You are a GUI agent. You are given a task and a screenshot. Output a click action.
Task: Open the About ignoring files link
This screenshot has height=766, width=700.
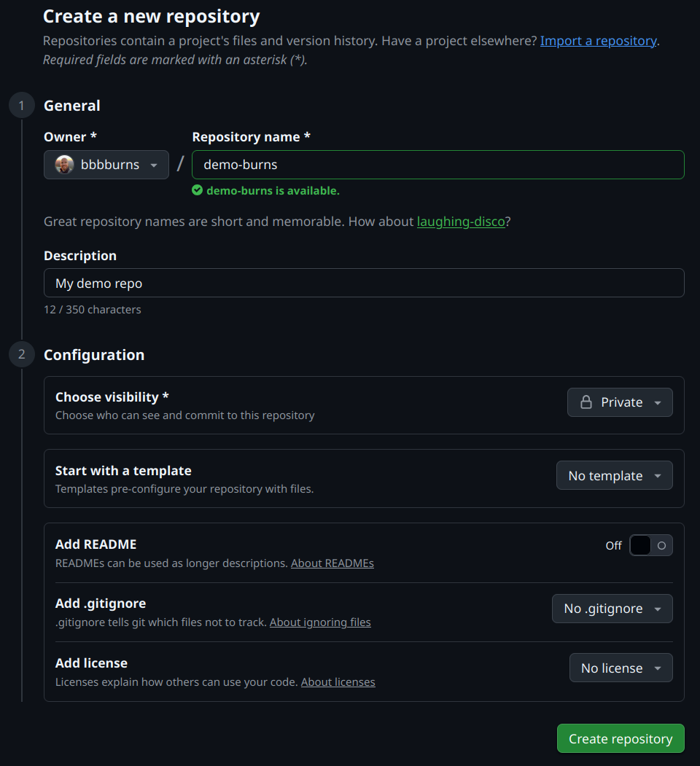coord(320,622)
